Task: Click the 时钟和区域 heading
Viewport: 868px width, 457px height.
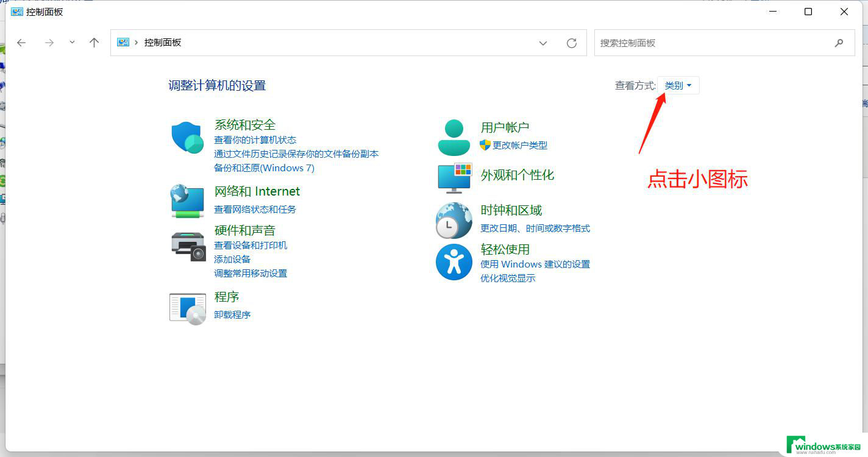Action: pos(511,210)
